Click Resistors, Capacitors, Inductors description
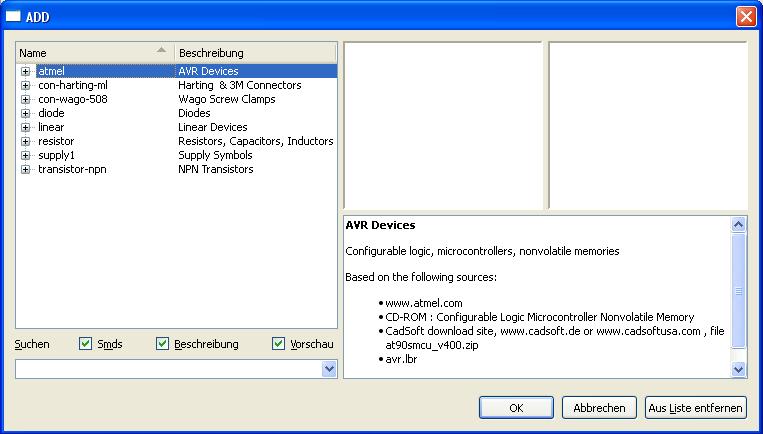The image size is (763, 434). pos(255,141)
